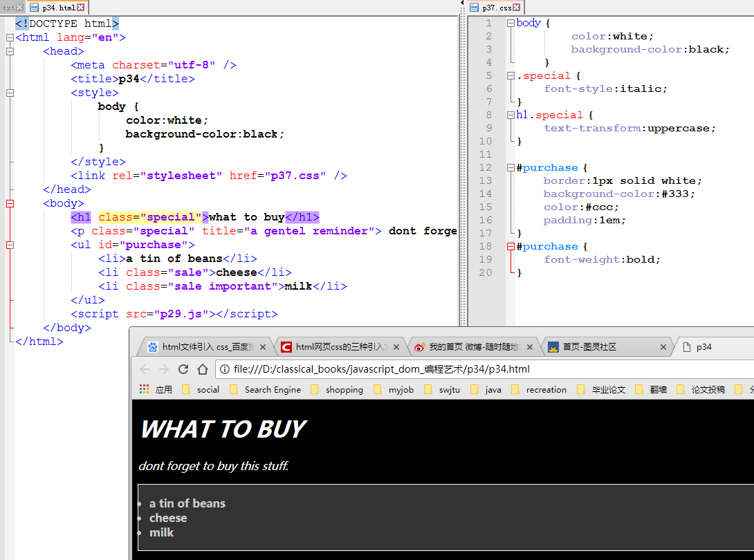Viewport: 754px width, 560px height.
Task: Close the p37.css editor tab
Action: click(x=517, y=7)
